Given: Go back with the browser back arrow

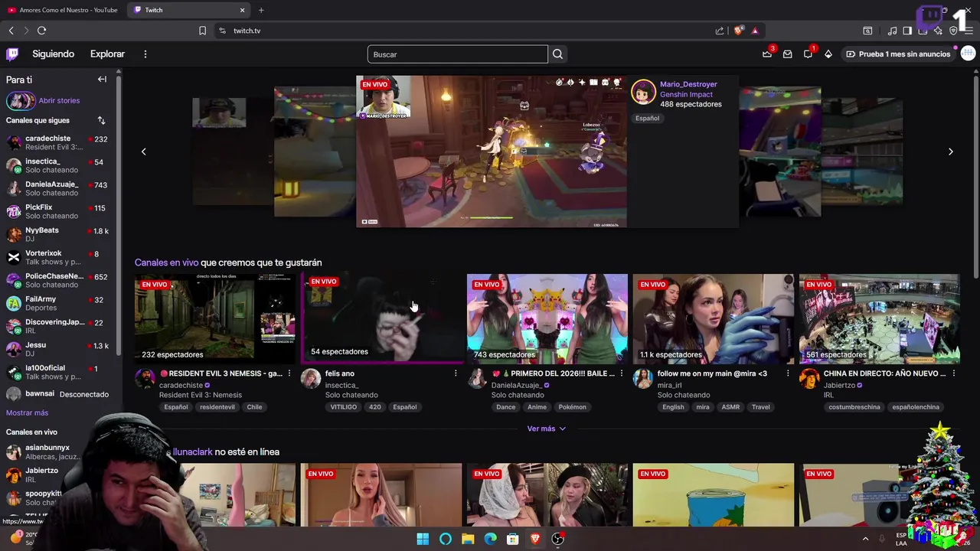Looking at the screenshot, I should coord(11,31).
